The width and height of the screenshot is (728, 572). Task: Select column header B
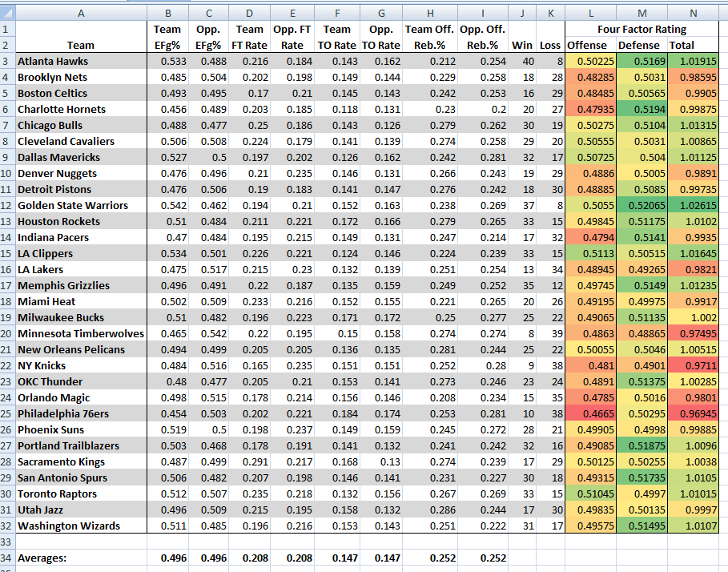click(x=167, y=13)
